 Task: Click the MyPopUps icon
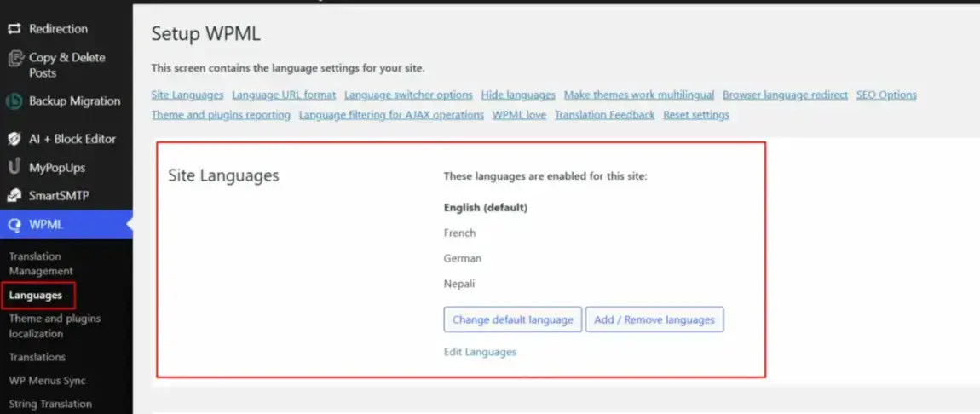(x=14, y=167)
